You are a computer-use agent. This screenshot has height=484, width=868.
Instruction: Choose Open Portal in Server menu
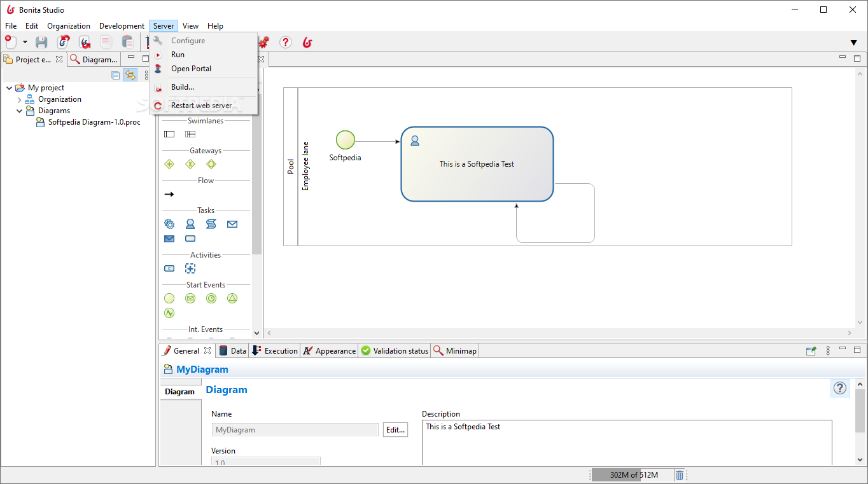204,69
